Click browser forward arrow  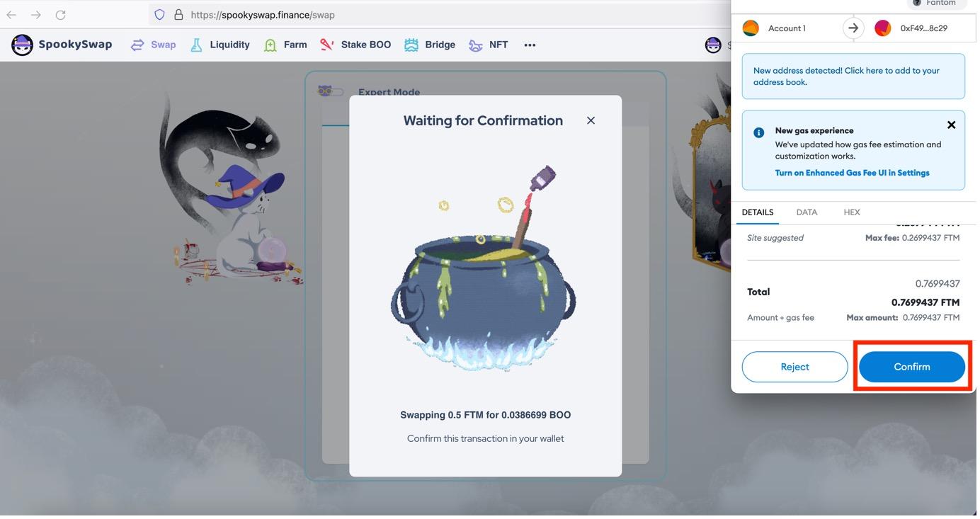pos(36,14)
